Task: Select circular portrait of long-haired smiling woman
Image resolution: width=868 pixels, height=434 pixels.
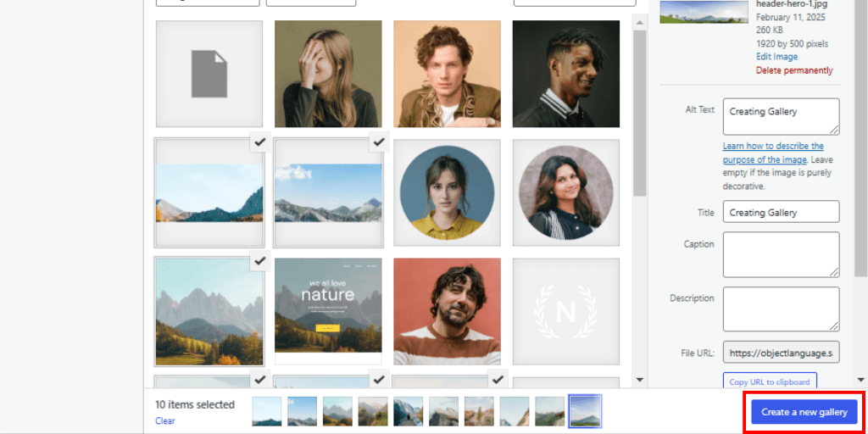Action: (565, 192)
